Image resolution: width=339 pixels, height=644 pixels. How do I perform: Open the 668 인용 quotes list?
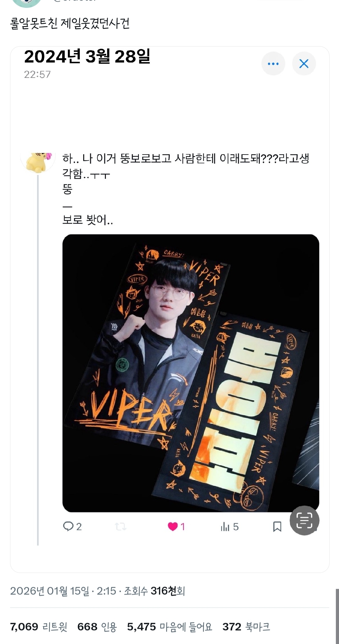point(97,627)
